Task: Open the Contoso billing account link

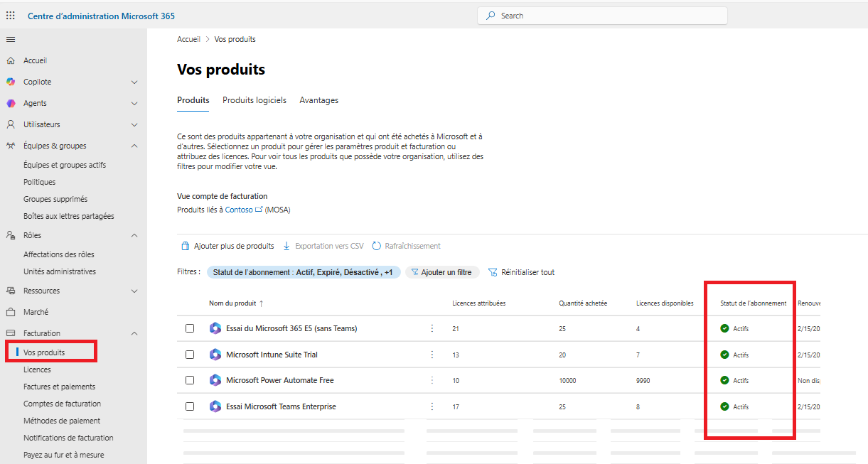Action: point(239,210)
